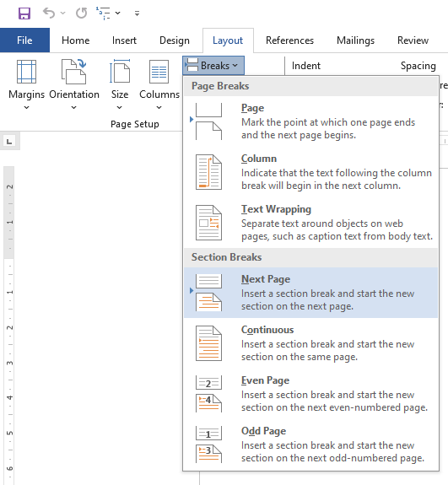Click the Page Breaks header
Screen dimensions: 448x485
click(x=311, y=86)
